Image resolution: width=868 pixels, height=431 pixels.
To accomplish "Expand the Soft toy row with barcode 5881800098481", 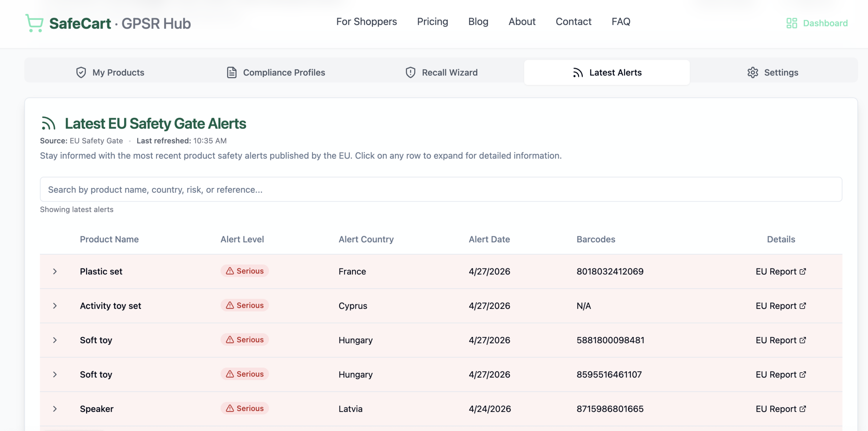I will click(55, 340).
